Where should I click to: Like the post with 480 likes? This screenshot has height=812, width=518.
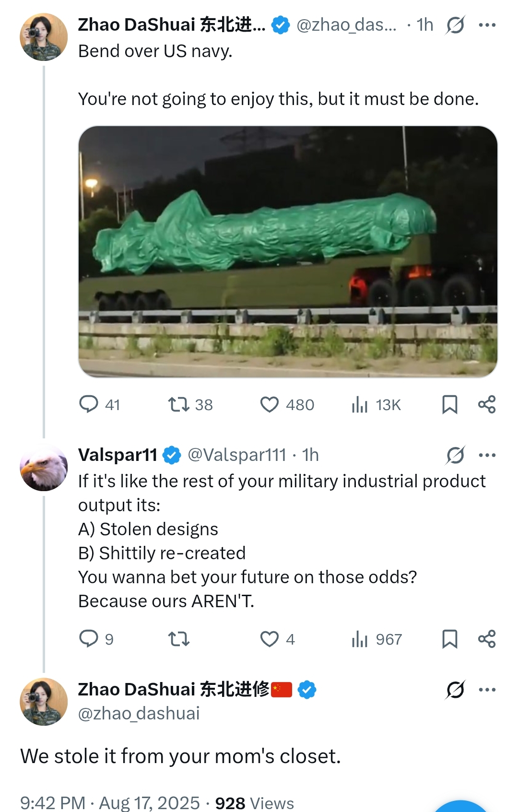pos(269,404)
